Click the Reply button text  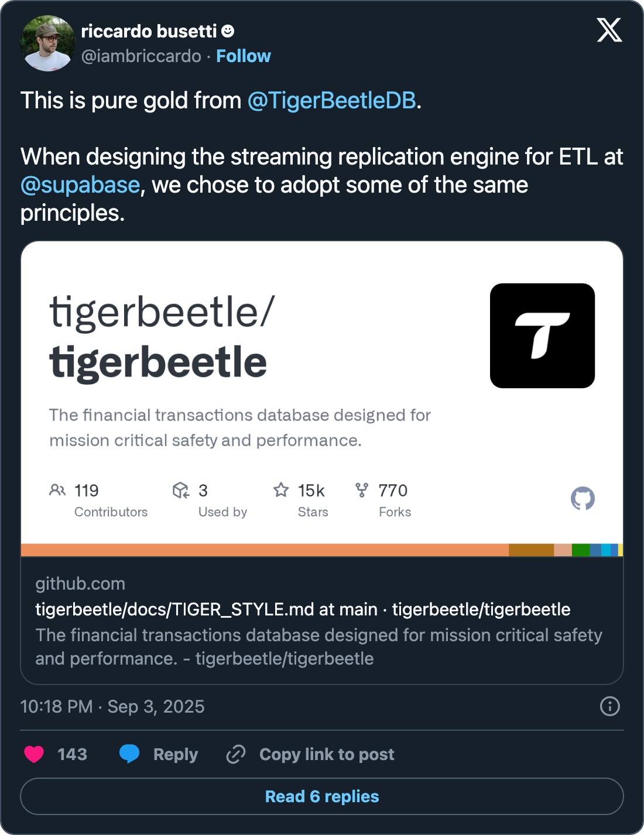coord(176,754)
